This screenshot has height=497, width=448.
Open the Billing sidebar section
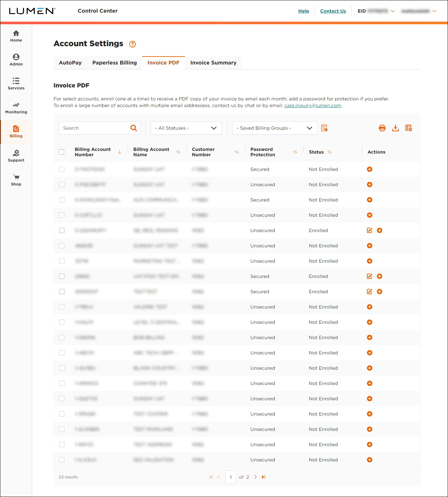(16, 132)
